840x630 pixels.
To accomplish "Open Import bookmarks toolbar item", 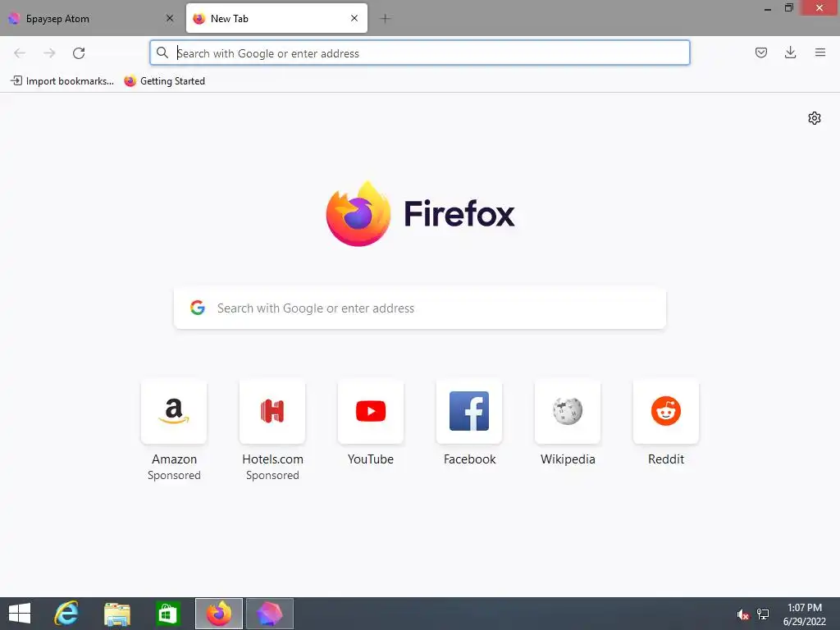I will click(x=62, y=81).
